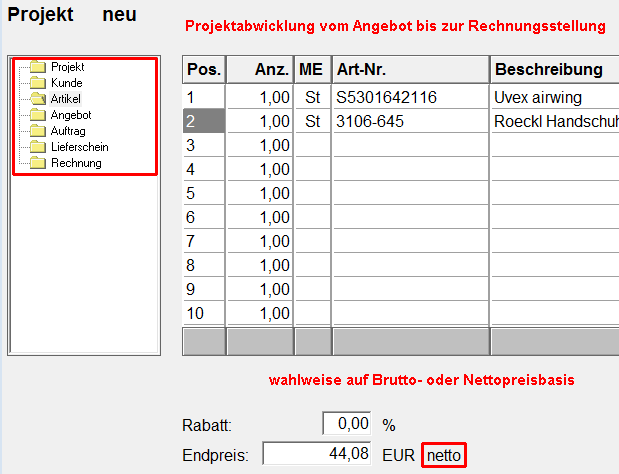Select the Roeckl Handschuh description cell
Viewport: 619px width, 474px height.
pos(554,121)
